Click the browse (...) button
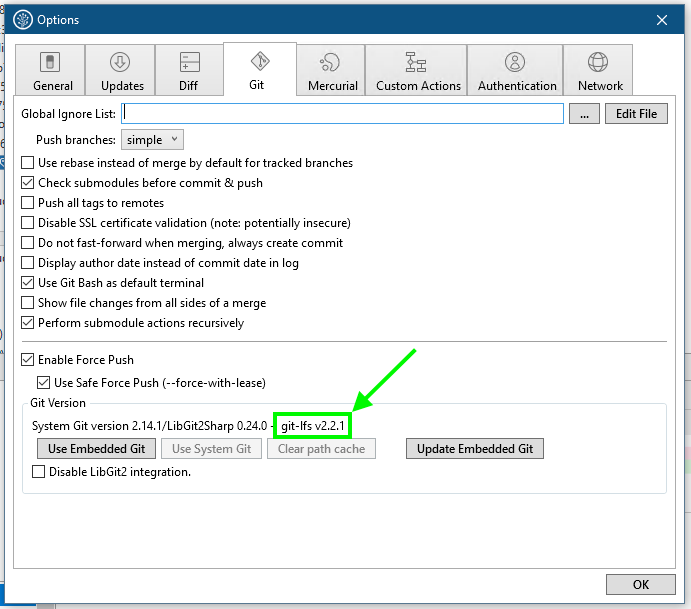 click(x=584, y=114)
